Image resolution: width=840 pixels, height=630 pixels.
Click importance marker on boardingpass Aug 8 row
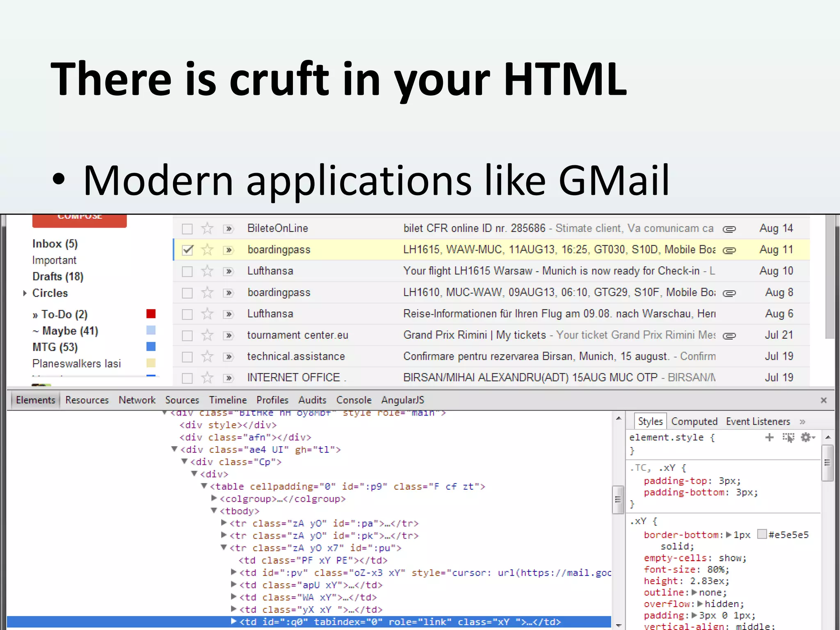[228, 293]
